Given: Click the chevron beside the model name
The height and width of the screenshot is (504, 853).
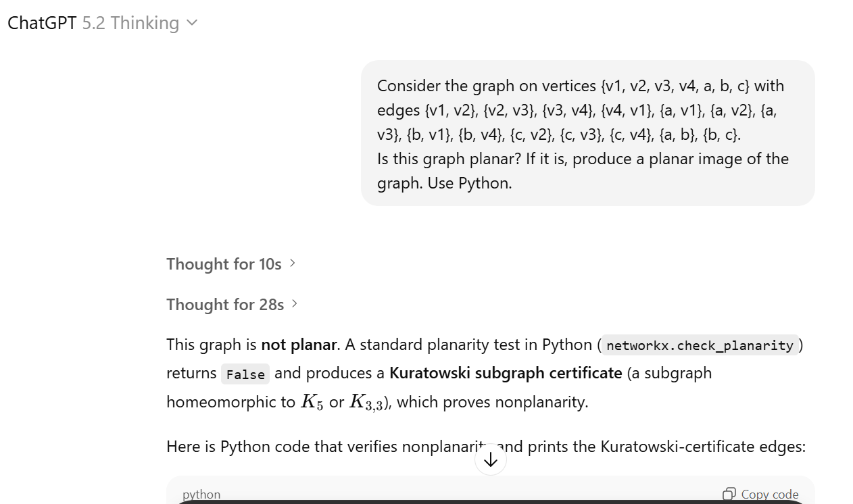Looking at the screenshot, I should pyautogui.click(x=192, y=23).
